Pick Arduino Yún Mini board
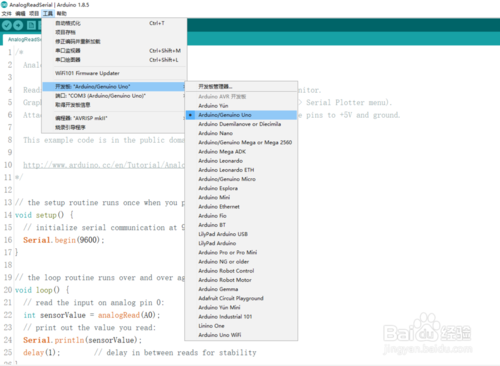500x366 pixels. coord(241,307)
